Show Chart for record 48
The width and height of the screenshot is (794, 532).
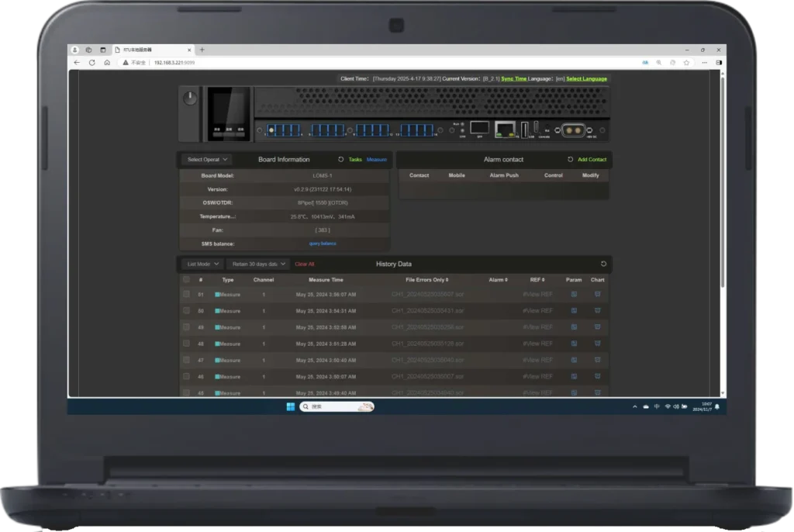coord(598,344)
